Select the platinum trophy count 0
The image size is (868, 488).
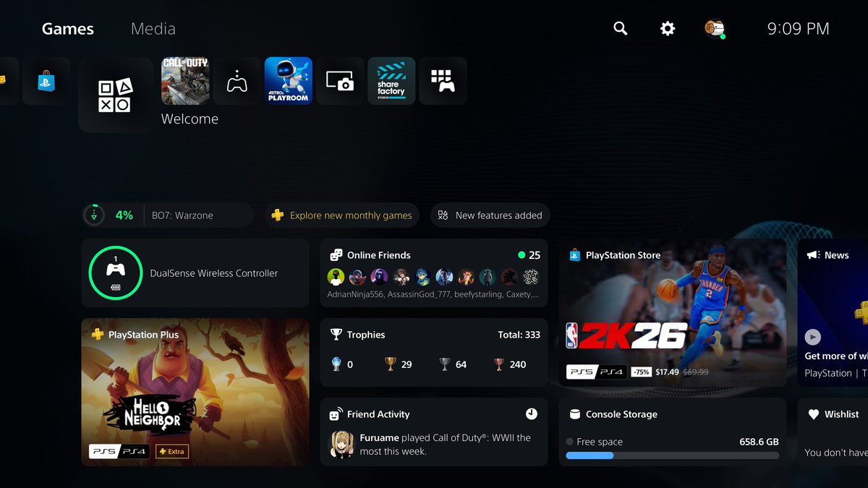click(x=342, y=364)
